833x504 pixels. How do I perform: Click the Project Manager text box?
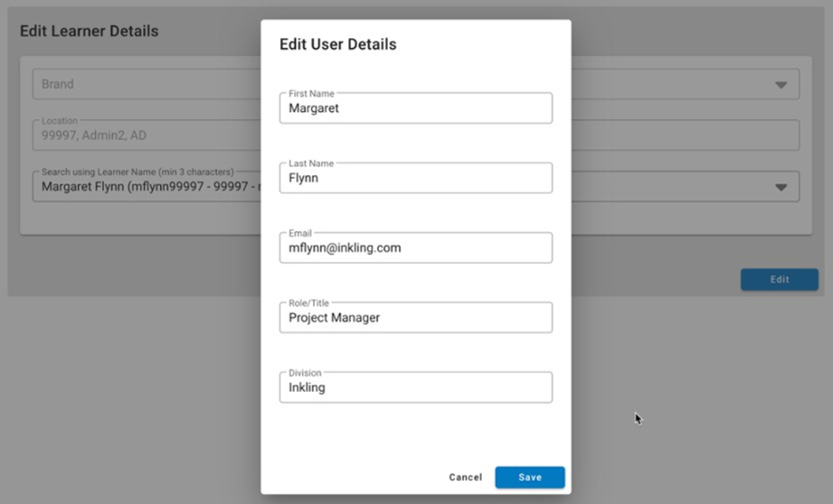[416, 318]
